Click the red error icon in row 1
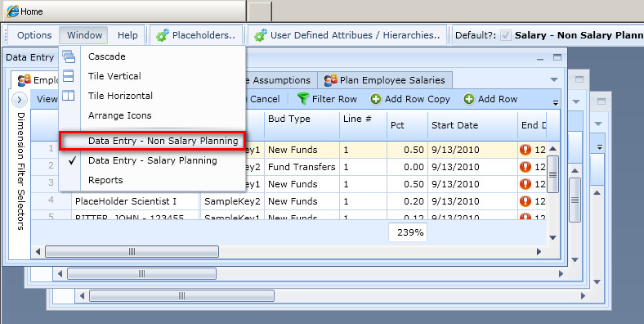Image resolution: width=644 pixels, height=324 pixels. [x=525, y=150]
